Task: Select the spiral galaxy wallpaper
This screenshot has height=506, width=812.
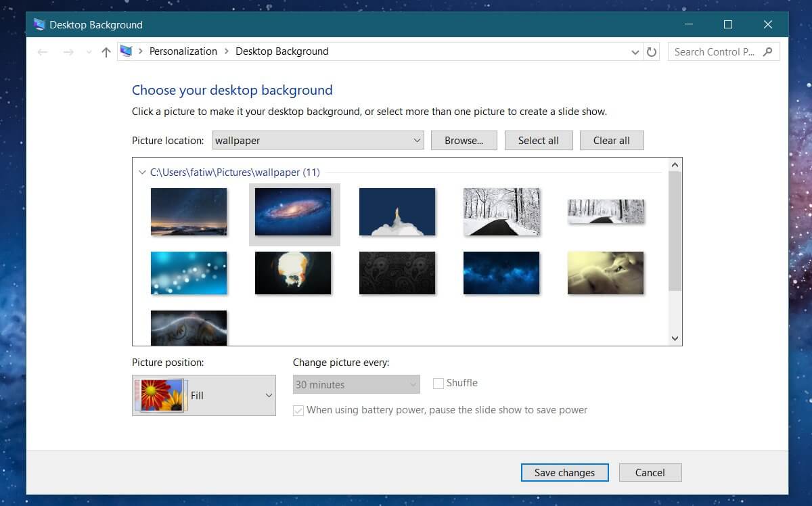Action: 293,212
